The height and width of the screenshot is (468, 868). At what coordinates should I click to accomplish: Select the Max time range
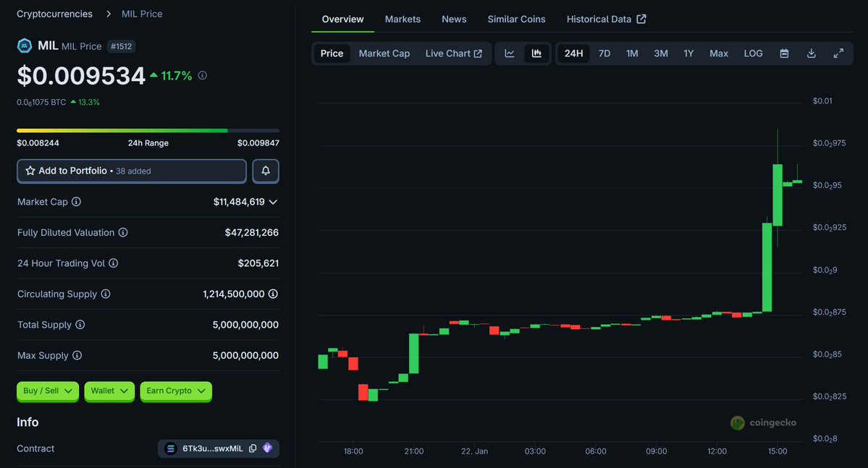click(x=719, y=54)
